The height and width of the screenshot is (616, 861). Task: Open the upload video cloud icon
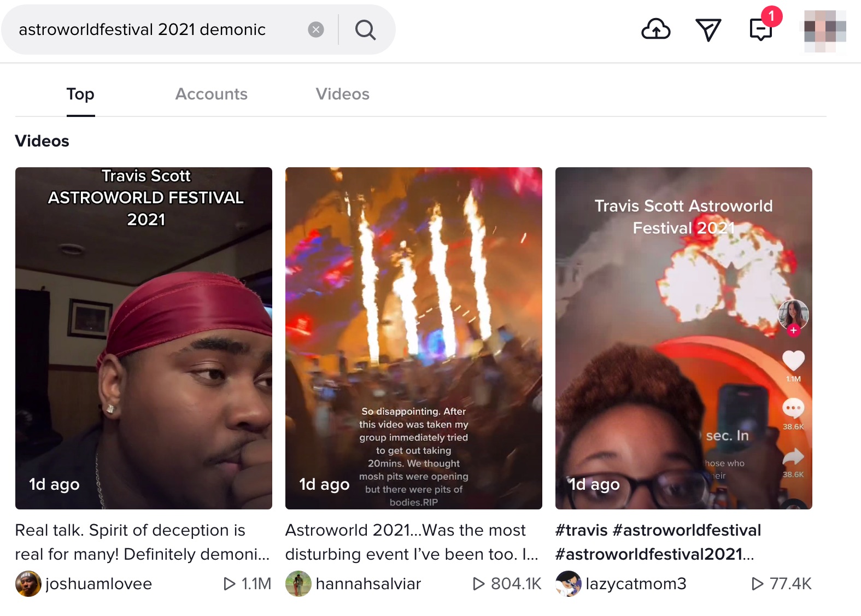pos(655,30)
